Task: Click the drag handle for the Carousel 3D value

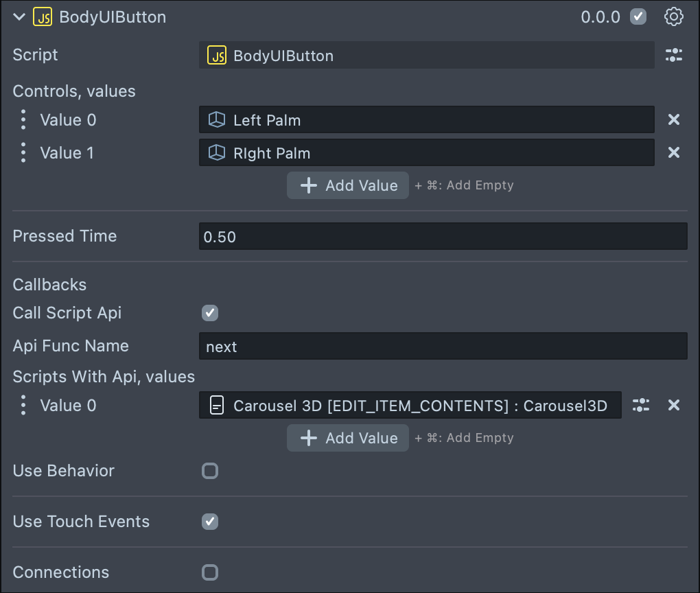Action: coord(23,406)
